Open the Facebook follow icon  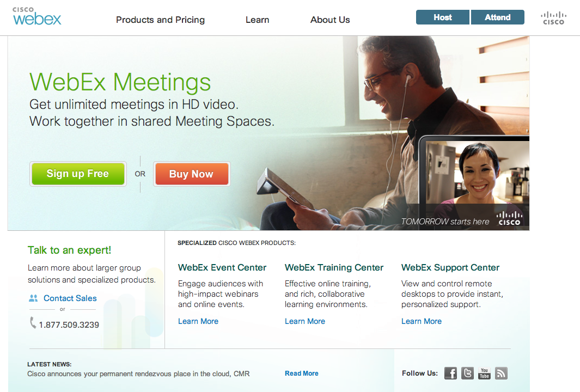450,373
